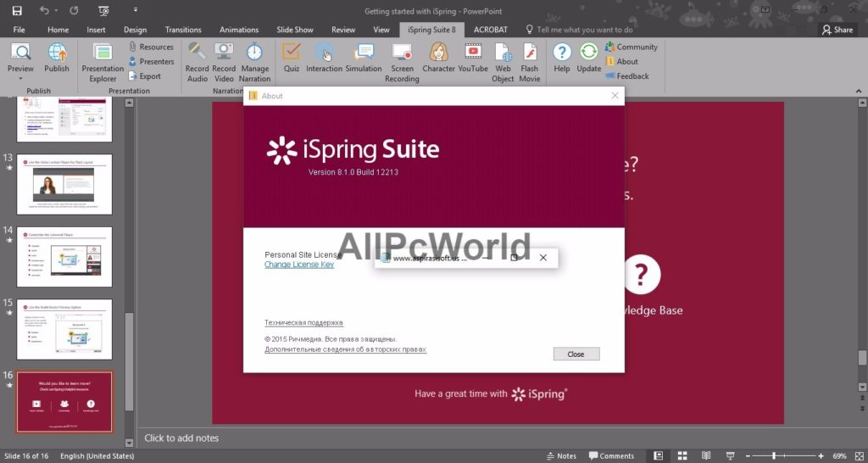Switch to the Transitions tab
Image resolution: width=868 pixels, height=463 pixels.
(183, 30)
